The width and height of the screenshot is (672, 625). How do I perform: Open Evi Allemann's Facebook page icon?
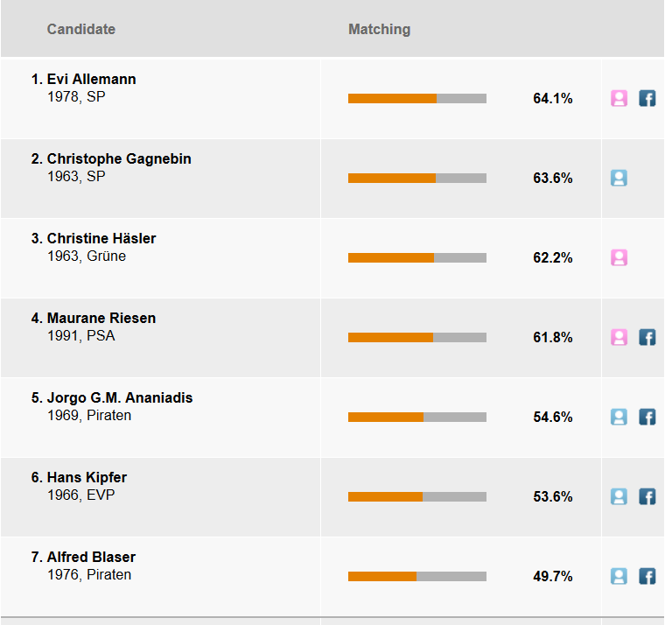(647, 98)
